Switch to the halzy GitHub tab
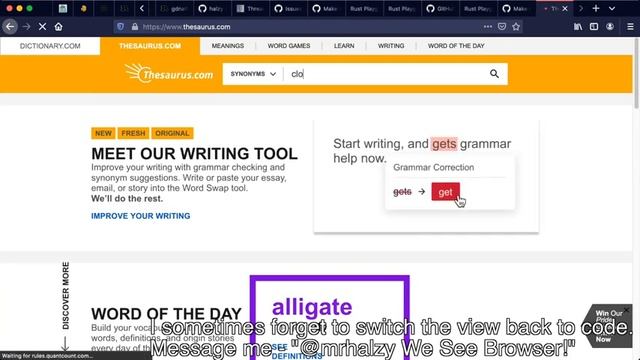This screenshot has height=360, width=640. click(x=213, y=8)
